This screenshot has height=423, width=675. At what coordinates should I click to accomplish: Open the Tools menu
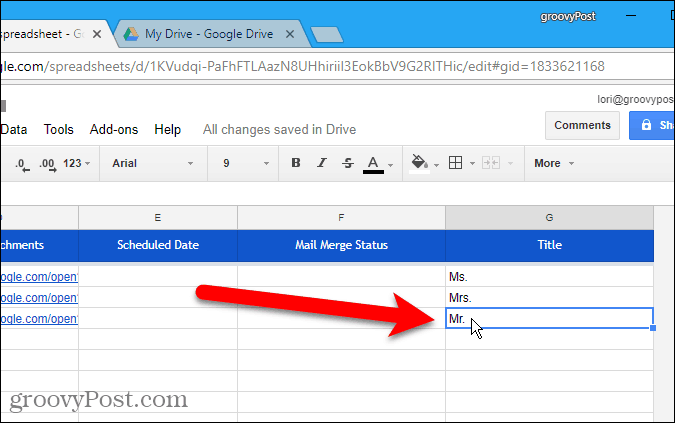tap(59, 130)
